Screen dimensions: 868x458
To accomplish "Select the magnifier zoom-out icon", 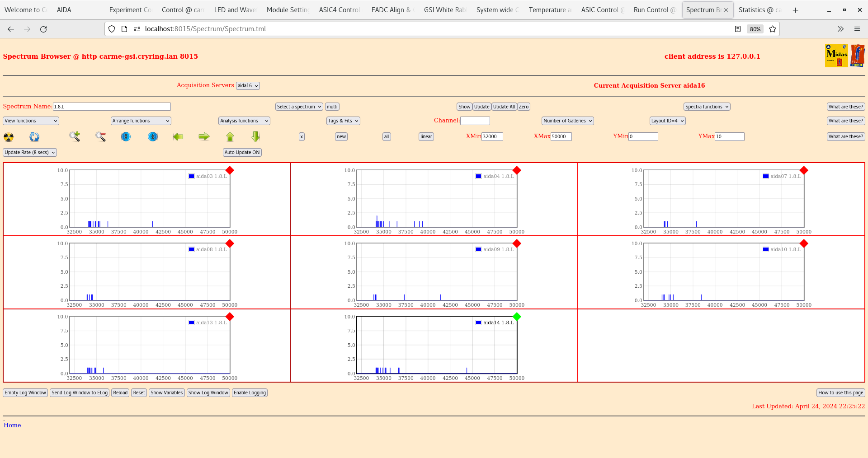I will click(x=100, y=136).
